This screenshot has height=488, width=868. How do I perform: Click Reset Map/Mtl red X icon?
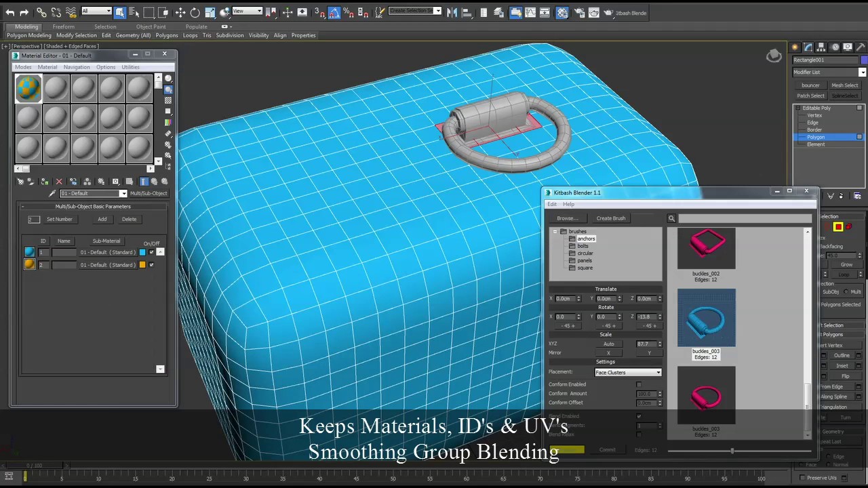point(59,182)
